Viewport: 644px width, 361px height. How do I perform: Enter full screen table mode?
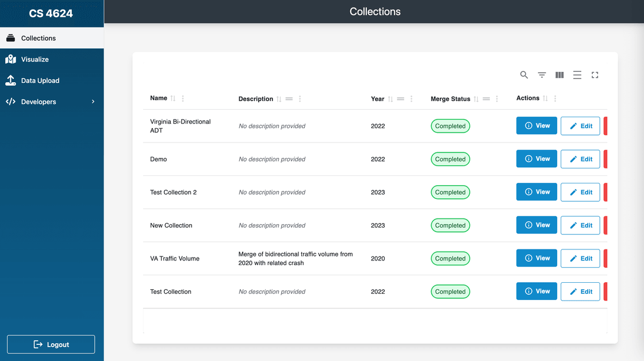pyautogui.click(x=595, y=75)
